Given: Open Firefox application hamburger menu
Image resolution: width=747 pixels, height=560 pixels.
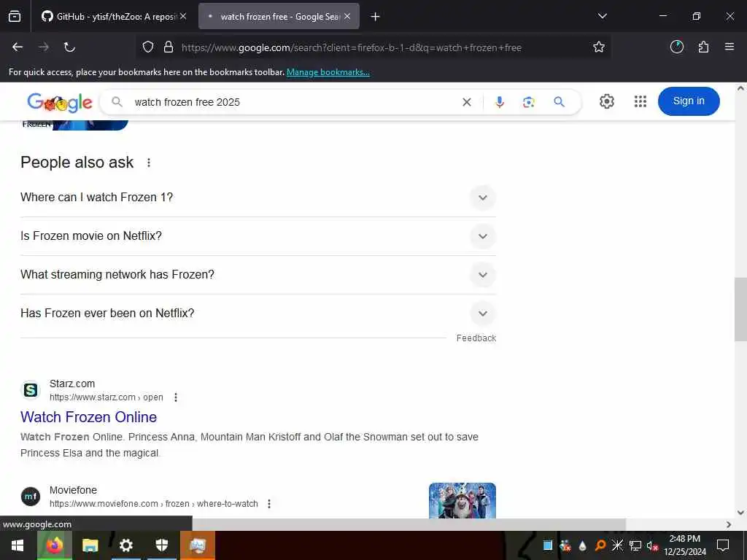Looking at the screenshot, I should 729,47.
